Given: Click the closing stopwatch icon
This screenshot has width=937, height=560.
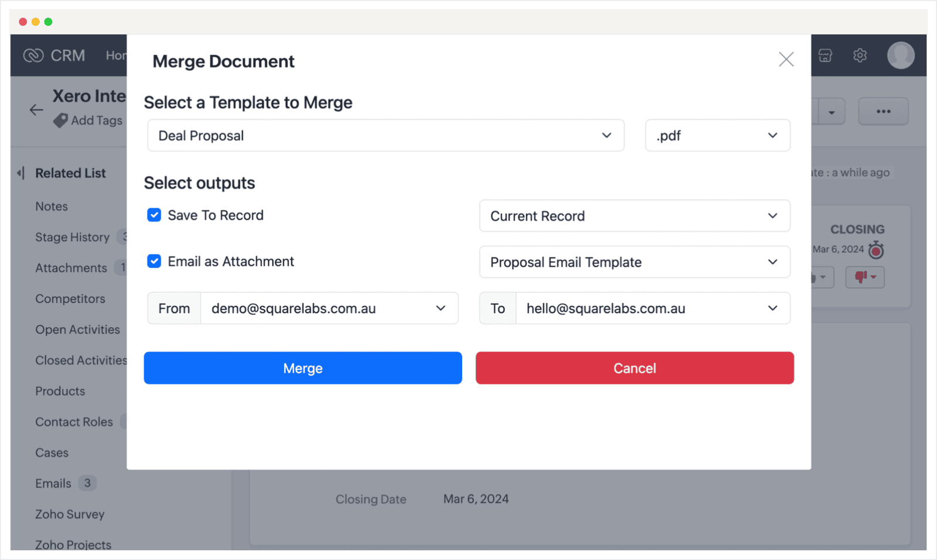Looking at the screenshot, I should coord(876,250).
